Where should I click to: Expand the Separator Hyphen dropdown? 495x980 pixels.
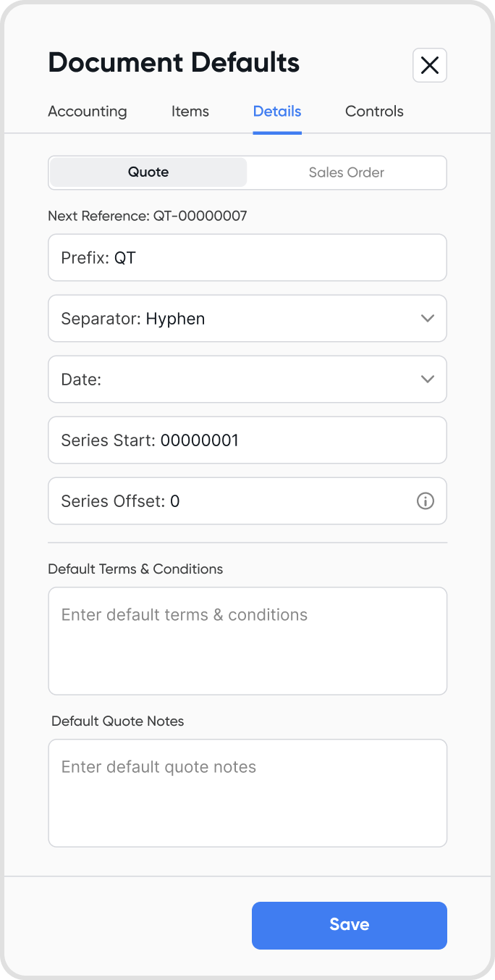point(247,319)
